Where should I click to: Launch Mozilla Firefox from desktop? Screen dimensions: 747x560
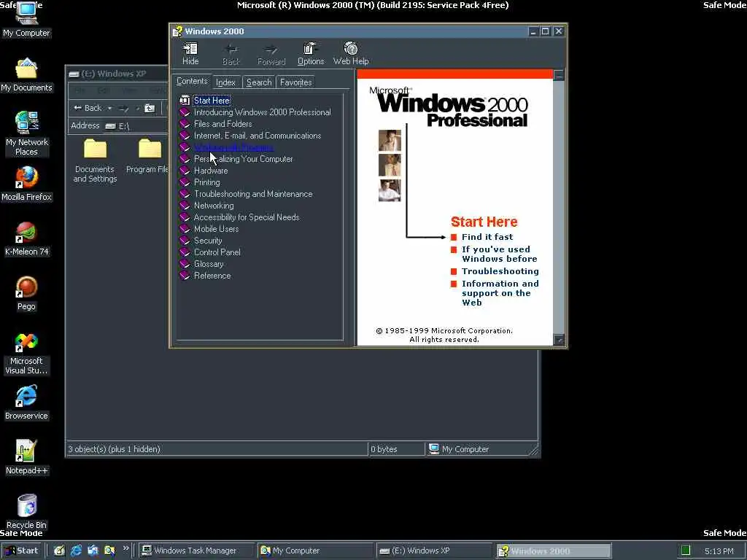click(x=26, y=184)
